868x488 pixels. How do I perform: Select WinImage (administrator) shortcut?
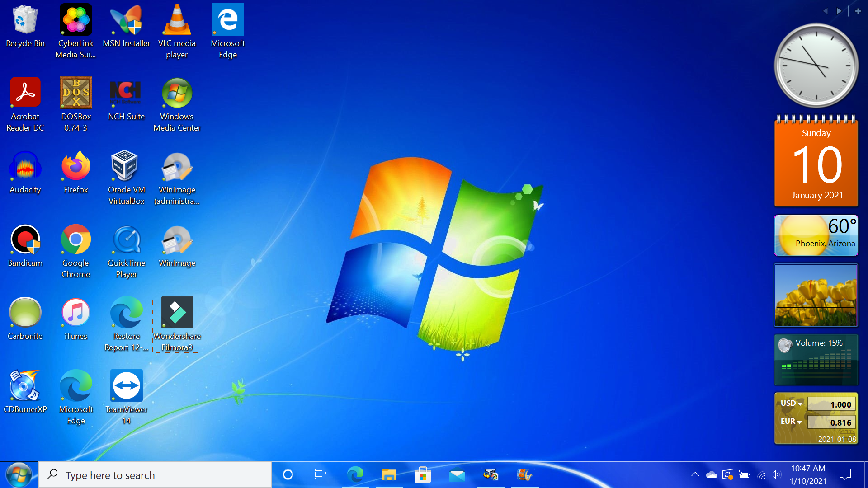pos(177,178)
